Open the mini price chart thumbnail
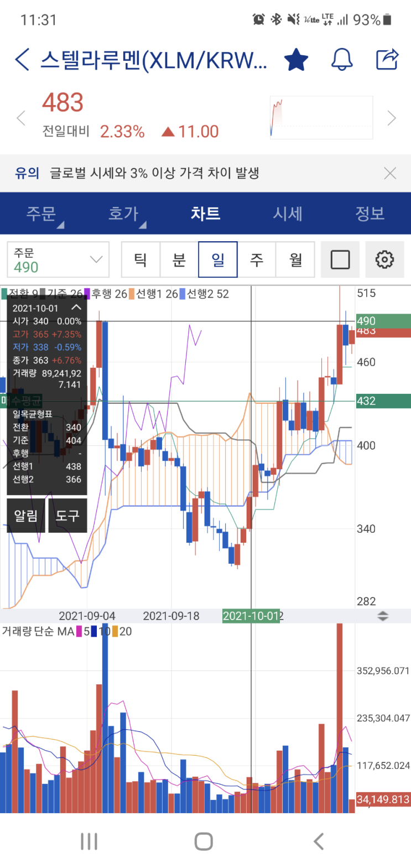Screen dimensions: 411x868 click(321, 117)
